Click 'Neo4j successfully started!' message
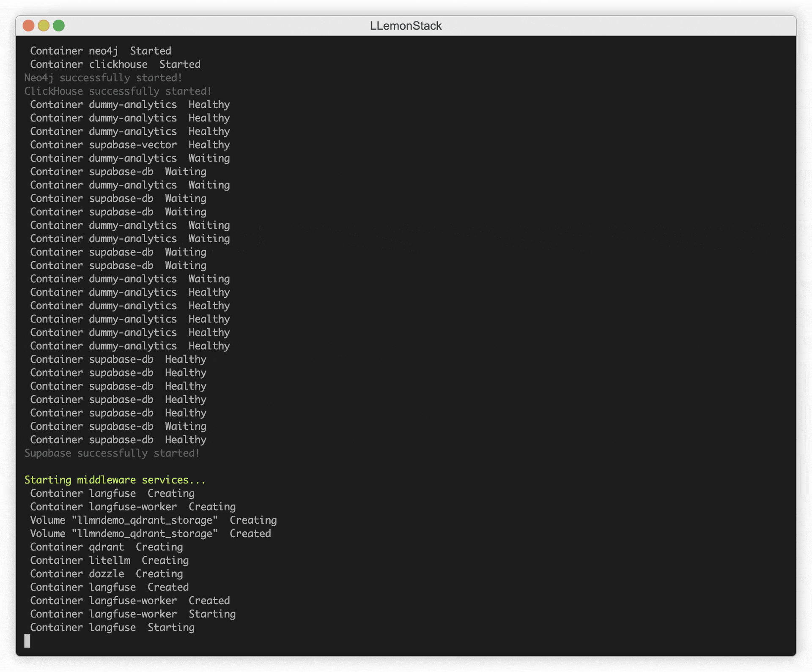This screenshot has height=672, width=812. coord(103,78)
